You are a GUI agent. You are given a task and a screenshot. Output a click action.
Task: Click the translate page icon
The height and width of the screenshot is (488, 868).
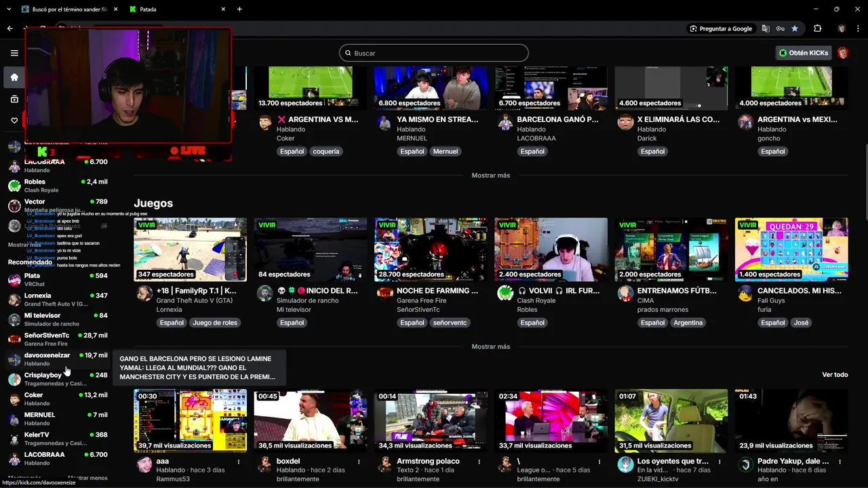[766, 28]
